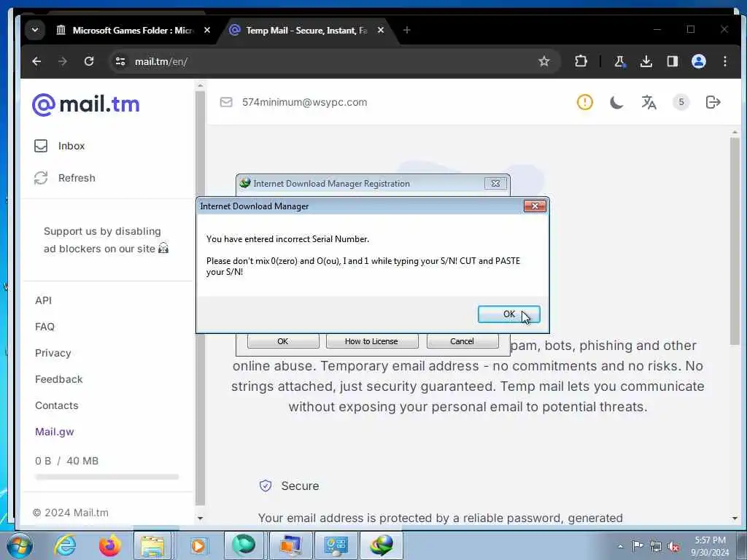
Task: Open Chrome Labs flask icon
Action: tap(620, 61)
